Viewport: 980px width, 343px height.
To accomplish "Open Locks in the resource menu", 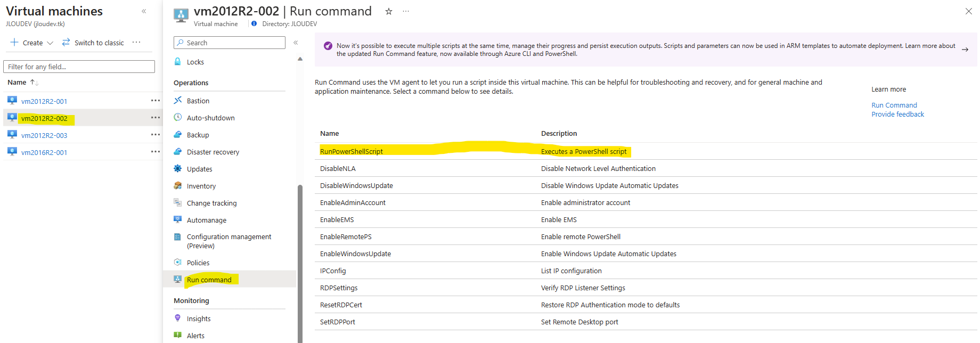I will pyautogui.click(x=195, y=62).
